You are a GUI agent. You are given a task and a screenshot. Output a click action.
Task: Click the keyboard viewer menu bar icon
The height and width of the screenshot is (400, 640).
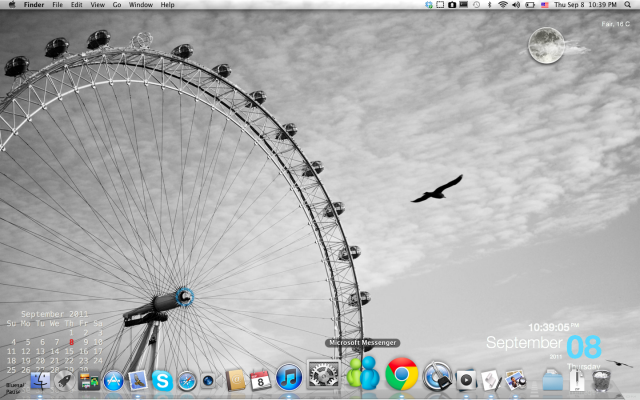pyautogui.click(x=464, y=5)
